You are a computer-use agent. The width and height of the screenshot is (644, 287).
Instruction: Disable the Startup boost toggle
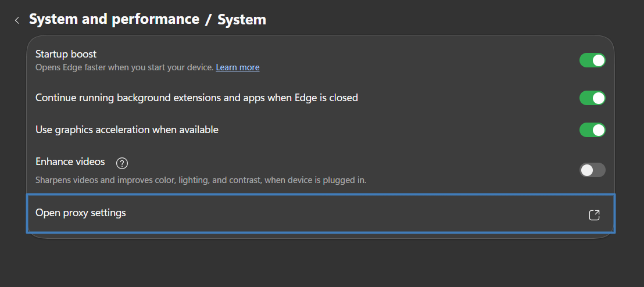pyautogui.click(x=592, y=60)
